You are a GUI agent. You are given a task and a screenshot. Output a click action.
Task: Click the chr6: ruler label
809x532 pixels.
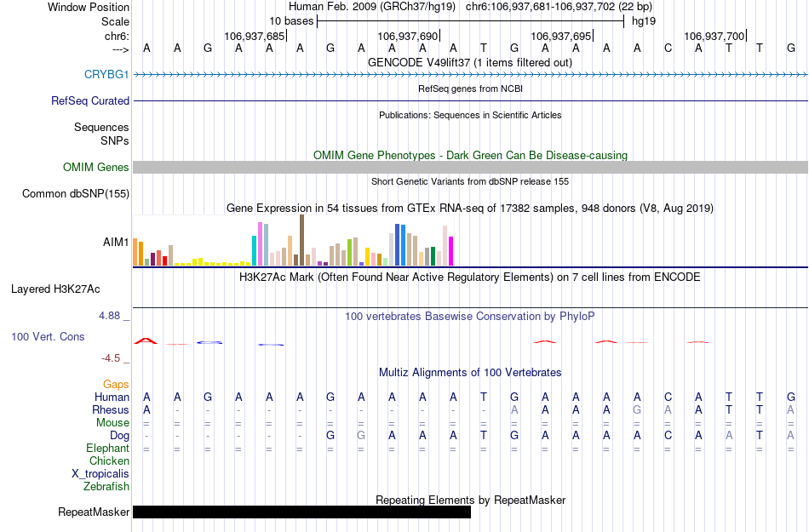click(x=117, y=36)
